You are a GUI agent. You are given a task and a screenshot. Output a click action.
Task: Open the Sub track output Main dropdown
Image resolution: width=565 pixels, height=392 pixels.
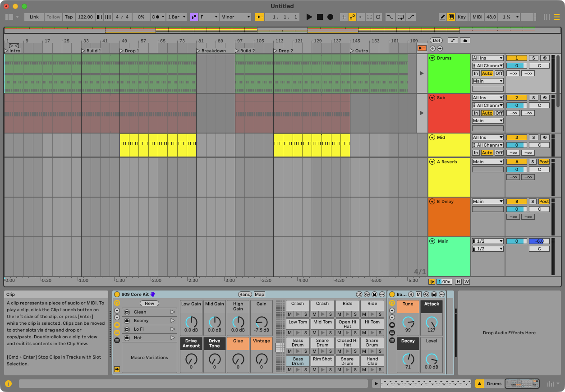pyautogui.click(x=487, y=120)
